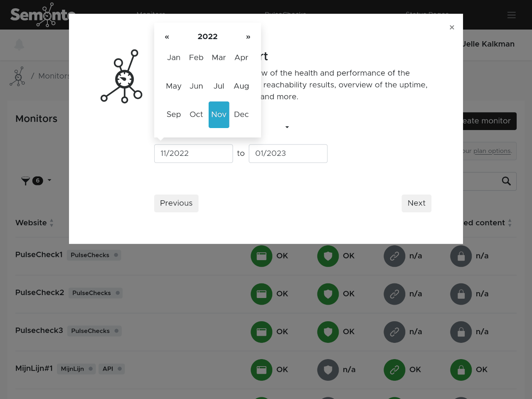Focus the start date field 11/2022
Screen dimensions: 532x399
(193, 153)
